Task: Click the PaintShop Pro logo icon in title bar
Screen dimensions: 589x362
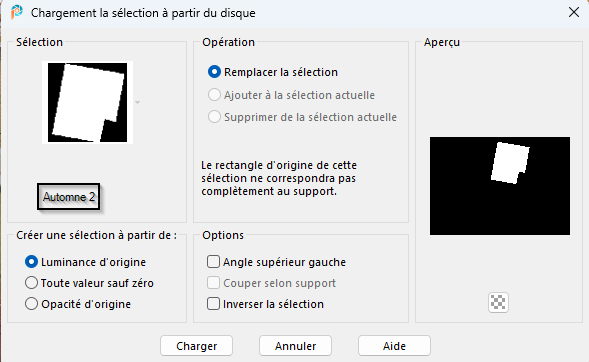Action: click(x=17, y=12)
